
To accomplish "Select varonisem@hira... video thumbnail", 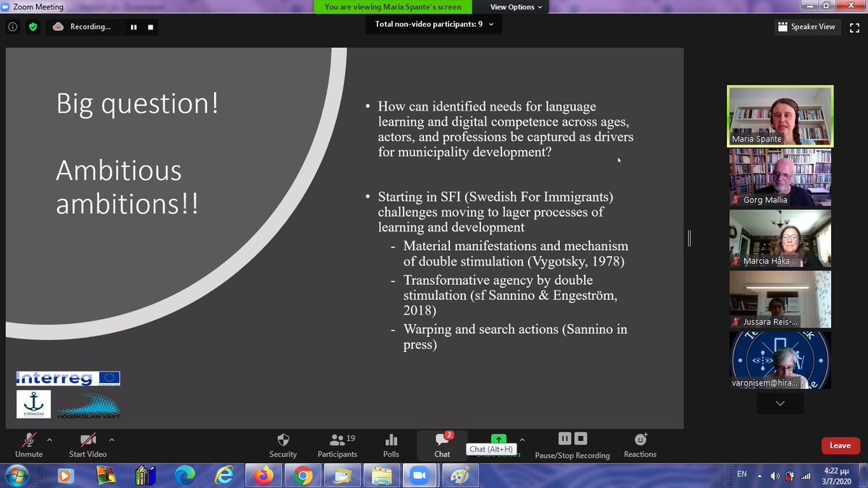I will point(780,360).
